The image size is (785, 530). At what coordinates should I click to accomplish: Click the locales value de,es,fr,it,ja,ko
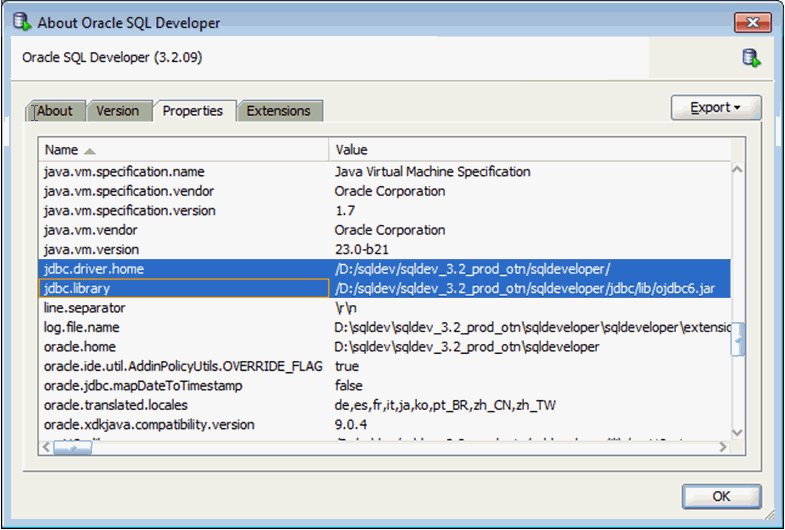[445, 406]
